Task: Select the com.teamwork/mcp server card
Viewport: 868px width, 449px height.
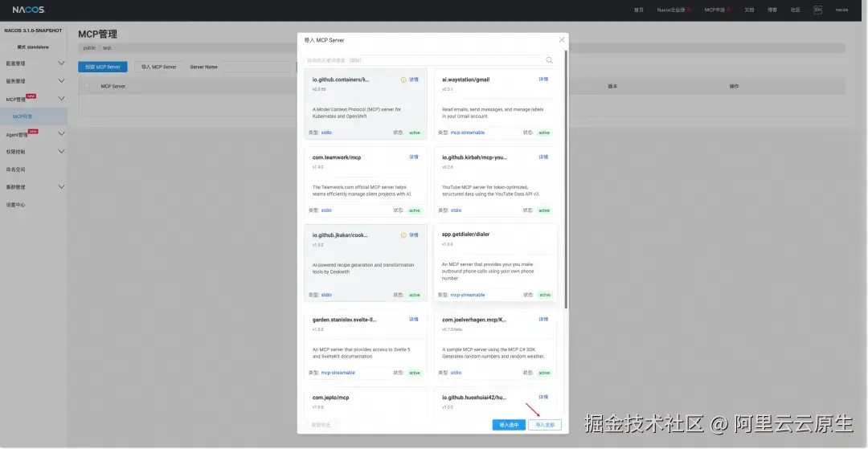Action: pos(366,182)
